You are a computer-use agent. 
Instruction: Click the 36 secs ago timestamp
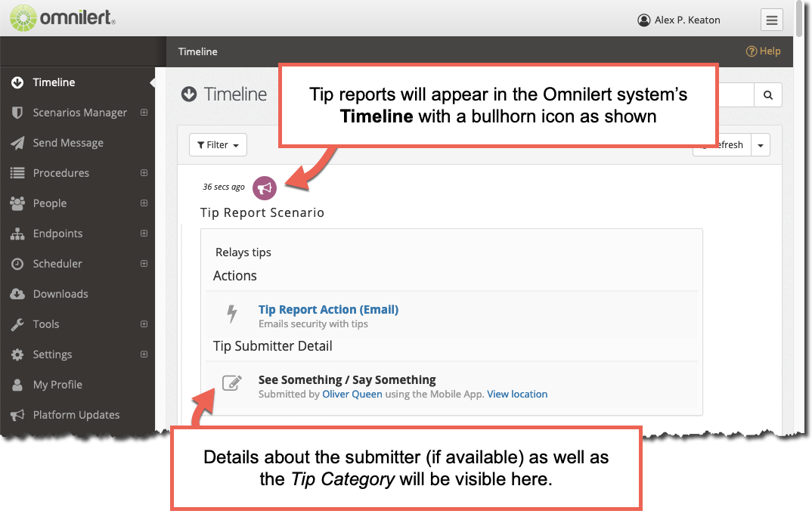tap(224, 187)
